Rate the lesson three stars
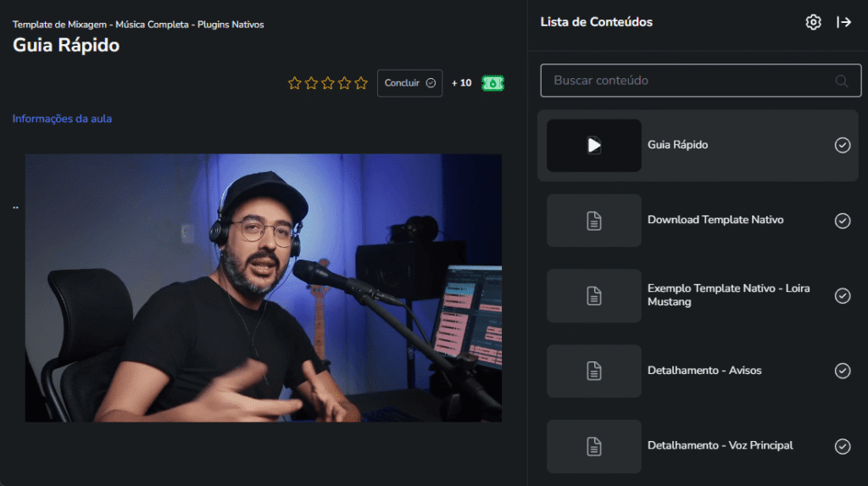This screenshot has width=868, height=486. point(328,83)
